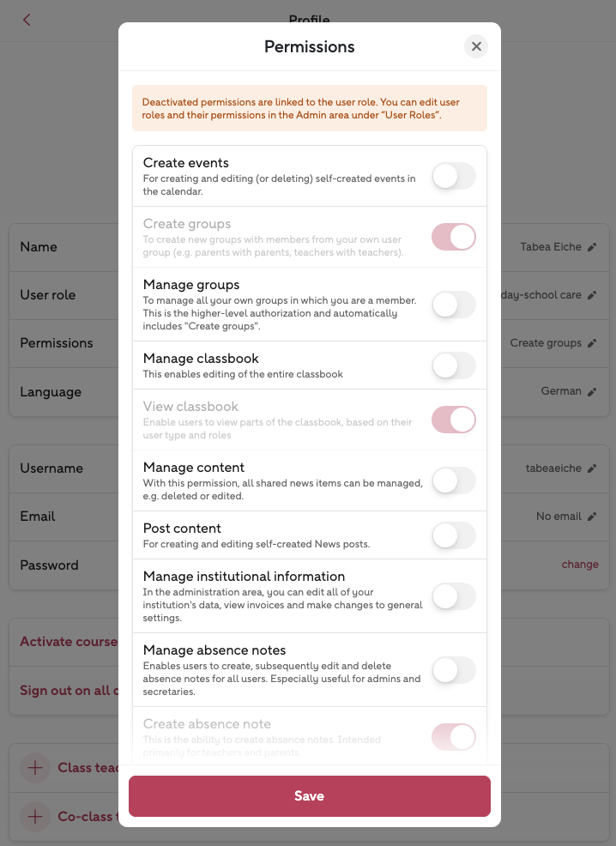Viewport: 616px width, 846px height.
Task: Close the Permissions dialog with X
Action: pos(476,46)
